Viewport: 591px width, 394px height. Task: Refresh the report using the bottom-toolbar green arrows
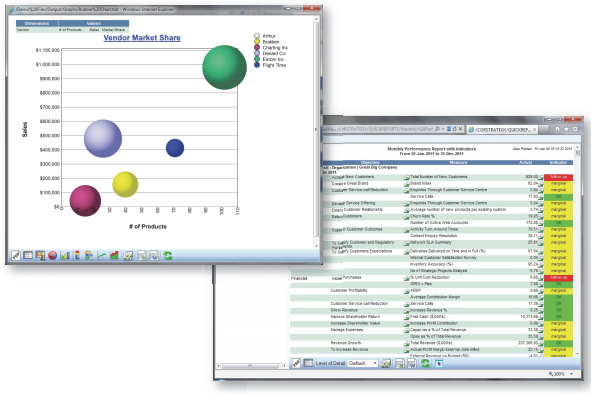pyautogui.click(x=425, y=363)
